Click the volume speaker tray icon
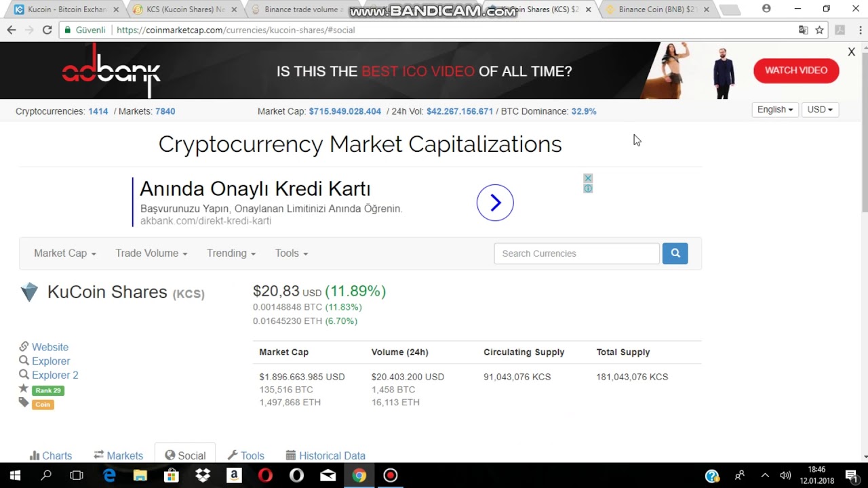The height and width of the screenshot is (488, 868). (785, 475)
